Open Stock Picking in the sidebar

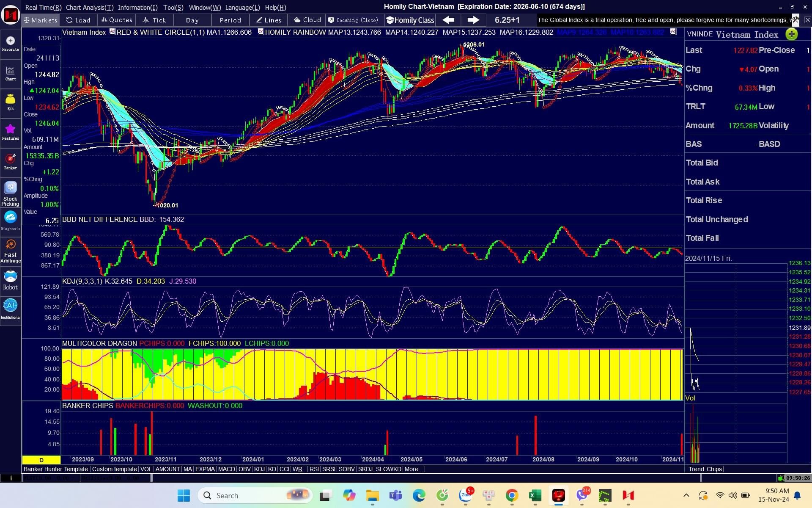click(x=11, y=194)
